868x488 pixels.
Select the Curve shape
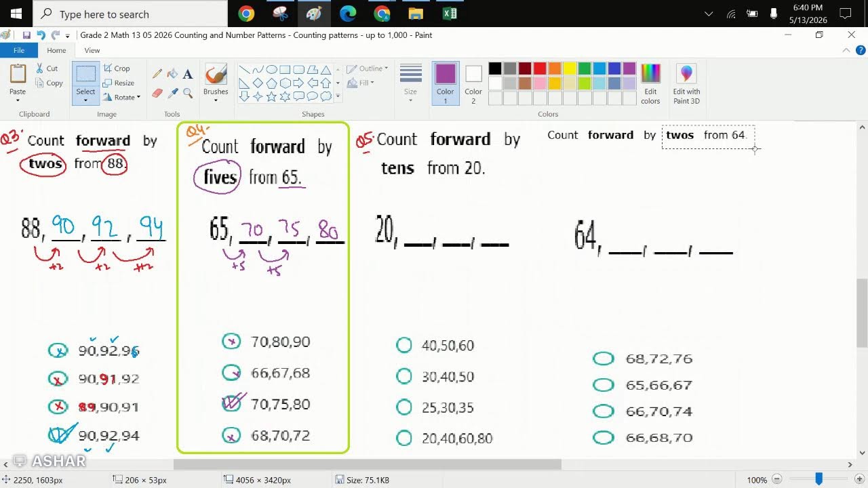point(258,69)
